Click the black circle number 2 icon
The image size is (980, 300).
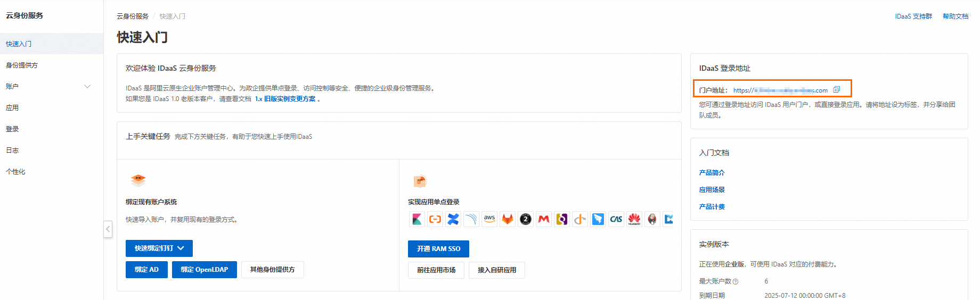tap(526, 219)
